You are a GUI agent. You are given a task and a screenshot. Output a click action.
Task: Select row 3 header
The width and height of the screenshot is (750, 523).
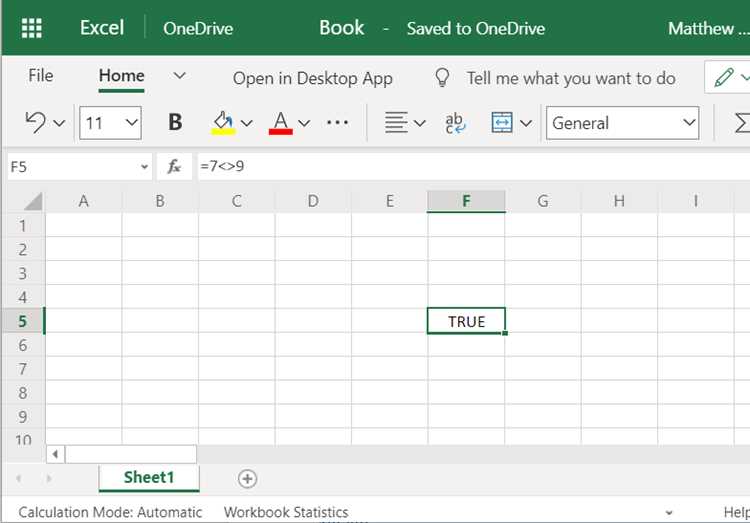click(x=23, y=273)
